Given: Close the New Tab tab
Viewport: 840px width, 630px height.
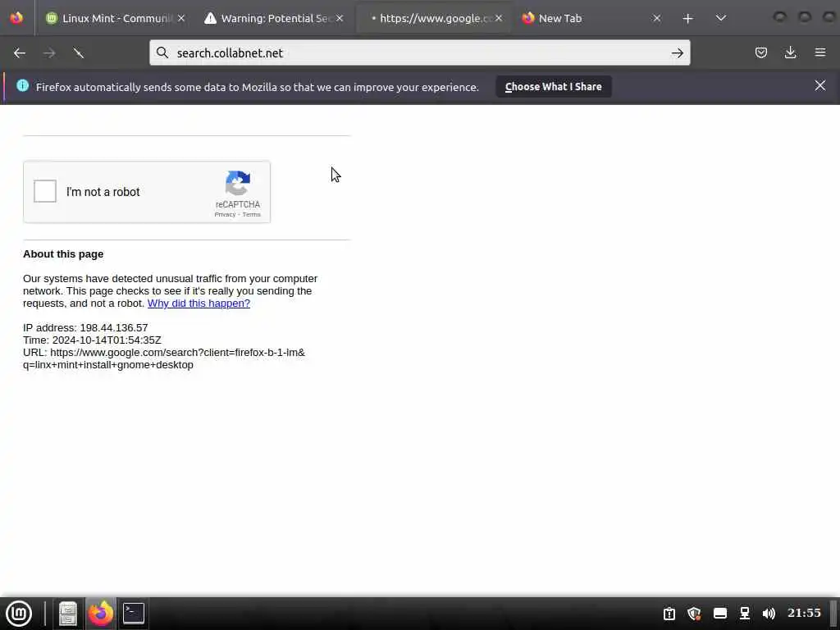Looking at the screenshot, I should click(x=657, y=18).
